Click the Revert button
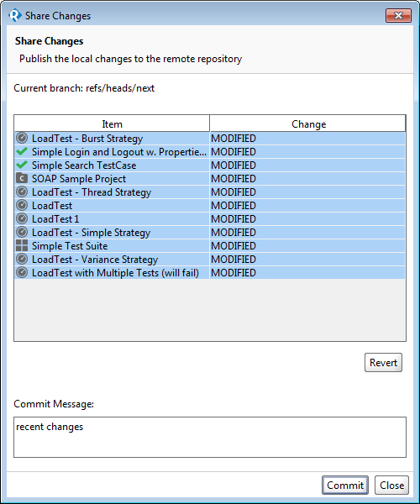Viewport: 420px width, 504px height. coord(383,363)
